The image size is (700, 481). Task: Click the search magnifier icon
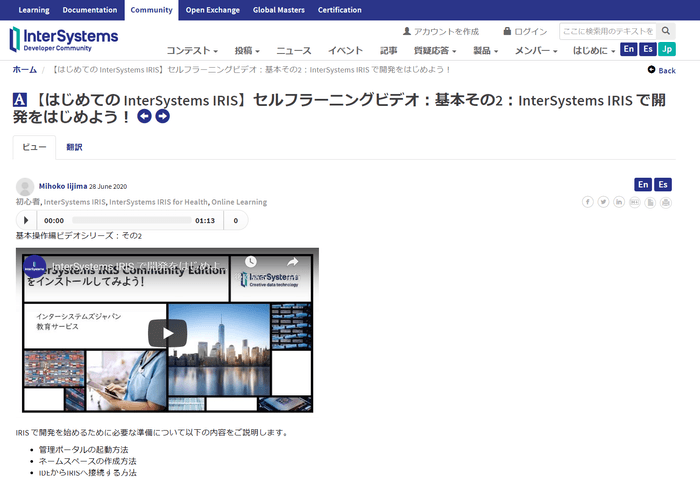coord(668,32)
